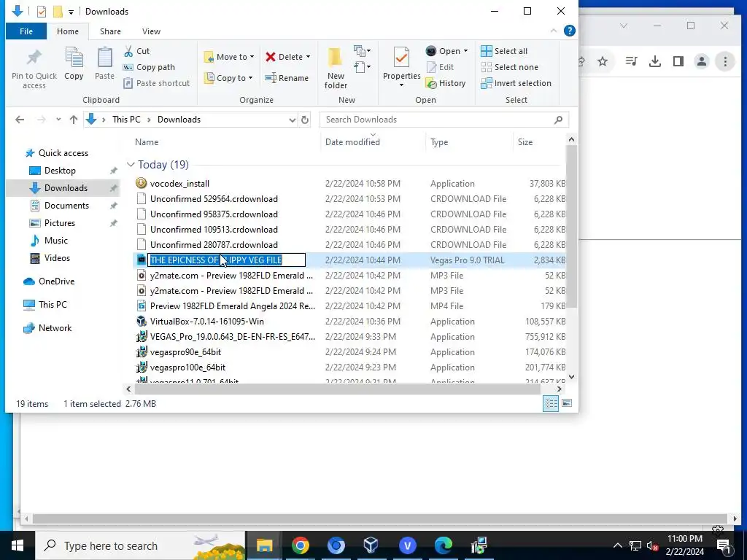
Task: Click the Cut scissors command
Action: click(136, 51)
